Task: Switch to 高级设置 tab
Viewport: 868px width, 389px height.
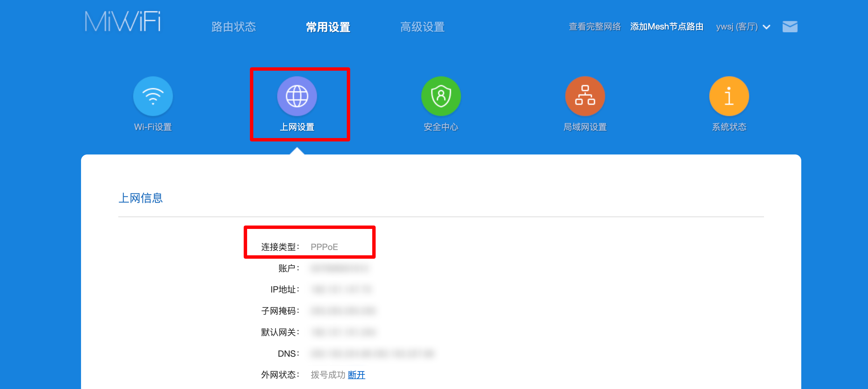Action: click(x=422, y=27)
